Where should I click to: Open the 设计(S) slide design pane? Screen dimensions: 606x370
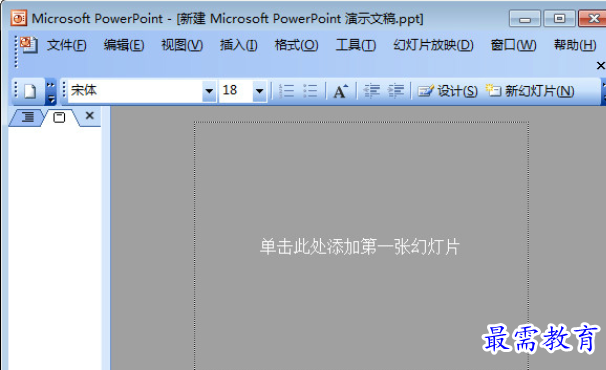(x=448, y=91)
